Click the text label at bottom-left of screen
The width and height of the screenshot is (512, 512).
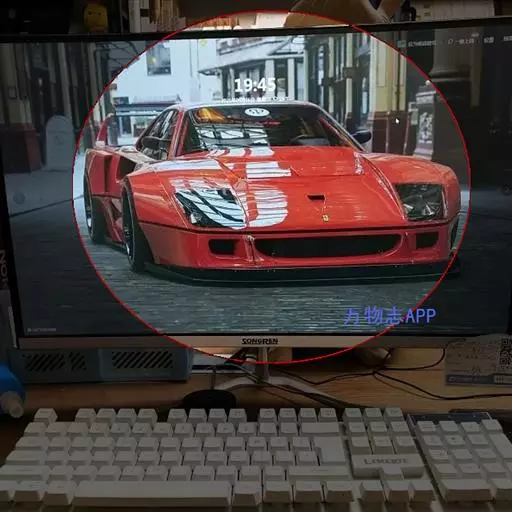click(x=44, y=330)
